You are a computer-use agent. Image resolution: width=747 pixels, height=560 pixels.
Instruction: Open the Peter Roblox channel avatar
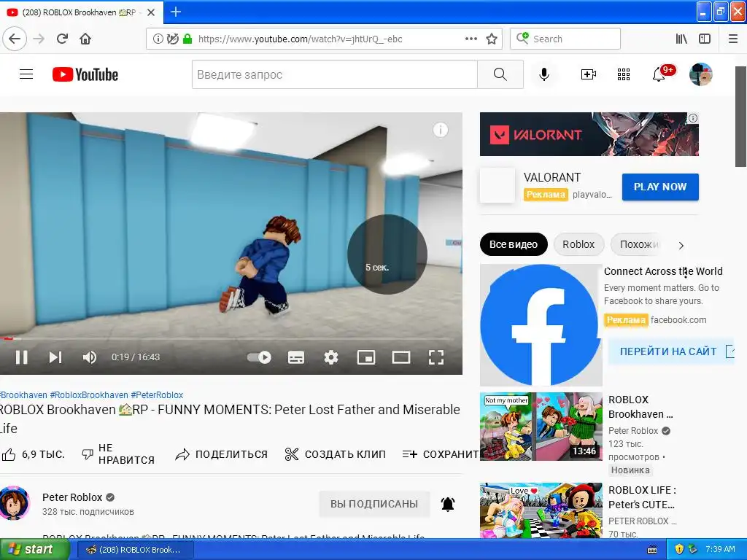[x=15, y=503]
